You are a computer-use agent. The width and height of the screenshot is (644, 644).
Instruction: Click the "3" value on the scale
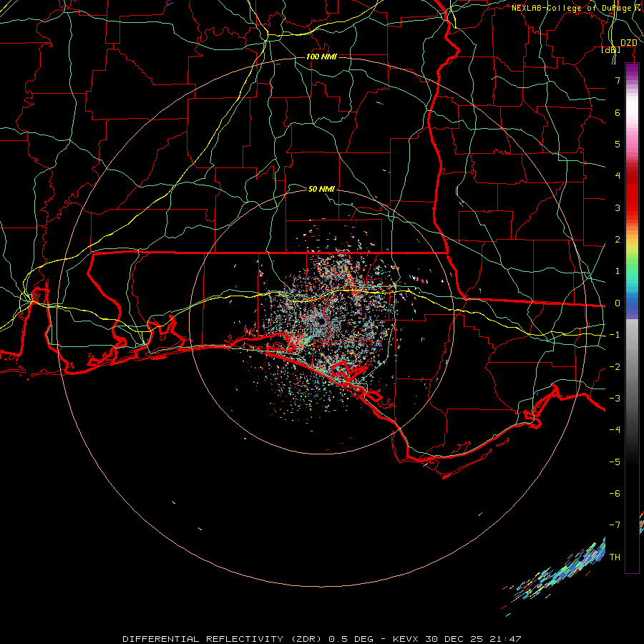(618, 208)
